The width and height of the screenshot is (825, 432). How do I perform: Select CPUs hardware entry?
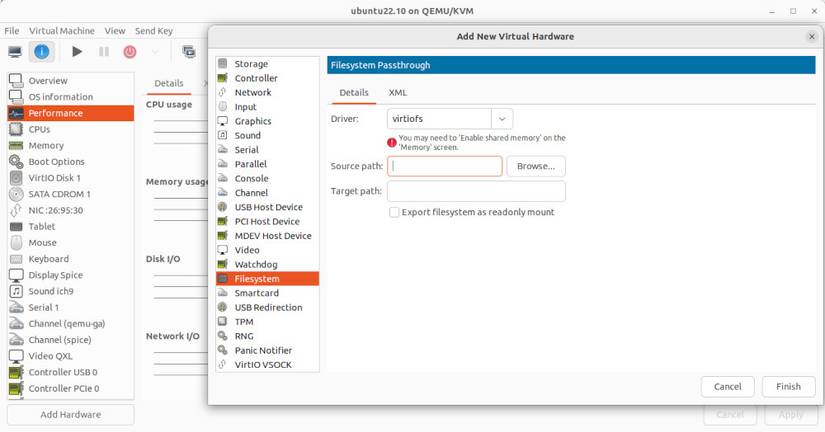coord(71,129)
